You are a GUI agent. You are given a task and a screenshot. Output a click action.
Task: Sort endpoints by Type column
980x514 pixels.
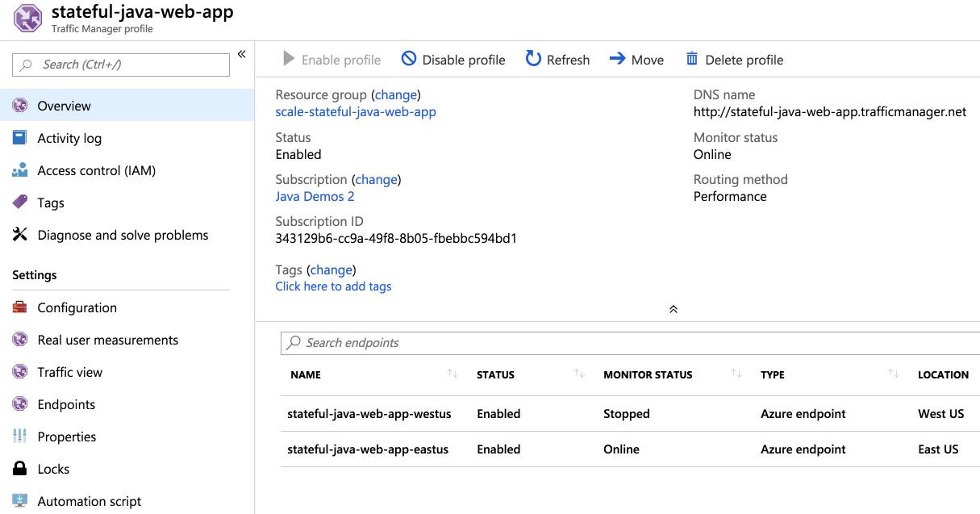(894, 374)
